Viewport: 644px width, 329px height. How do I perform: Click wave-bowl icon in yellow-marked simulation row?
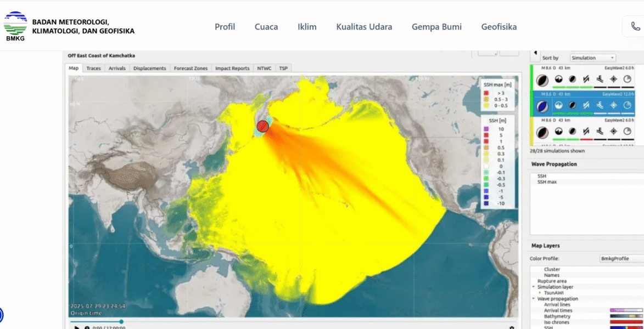pyautogui.click(x=558, y=131)
